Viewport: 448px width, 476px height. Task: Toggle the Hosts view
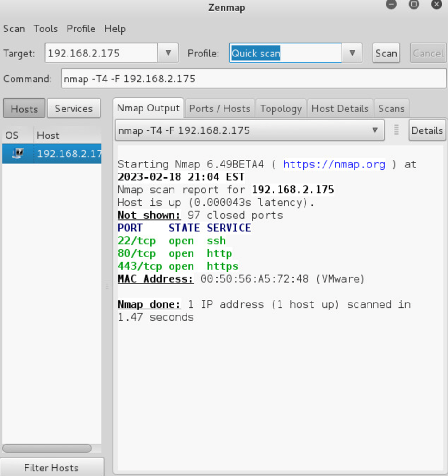(24, 108)
